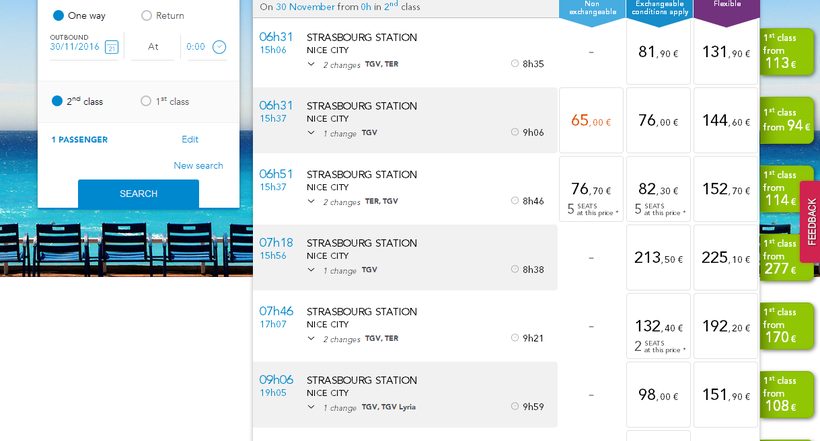Expand the 07h18 train's 1 change details
Screen dimensions: 820x441
tap(311, 270)
